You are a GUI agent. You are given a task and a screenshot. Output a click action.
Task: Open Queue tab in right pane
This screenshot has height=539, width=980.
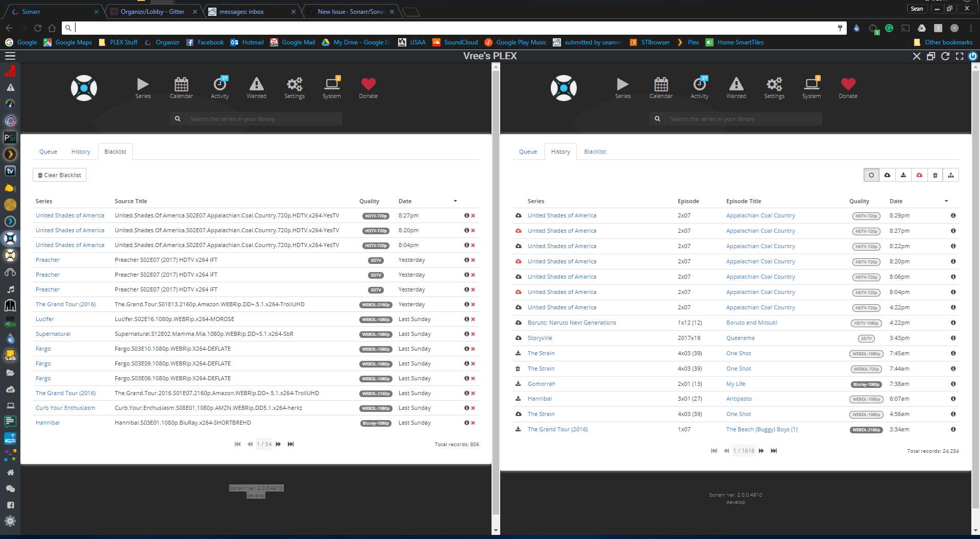(x=528, y=152)
